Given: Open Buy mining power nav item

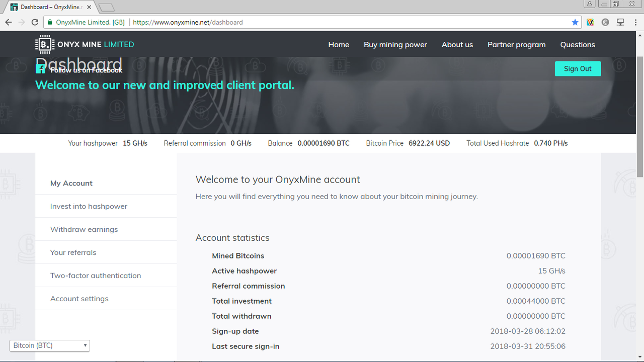Looking at the screenshot, I should tap(395, 44).
